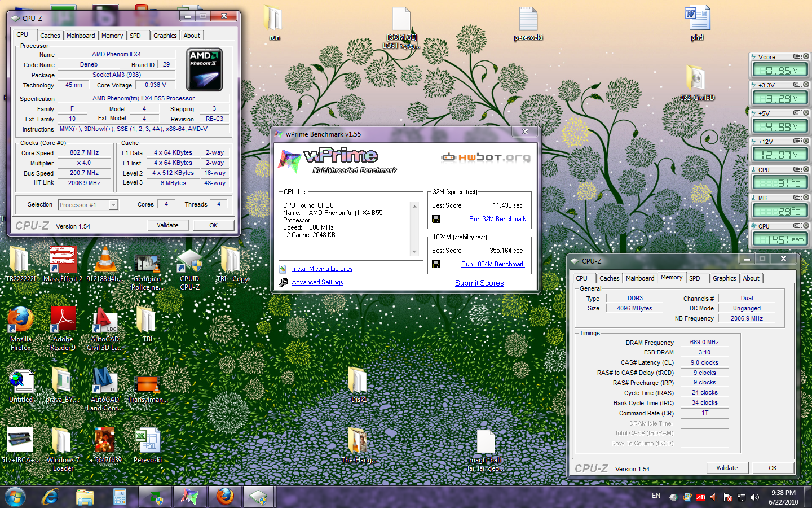Select the Mass Effect 2 desktop icon
Viewport: 812px width, 508px height.
point(63,264)
